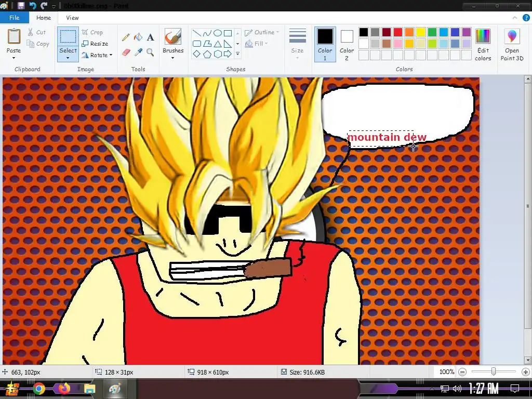The image size is (532, 399).
Task: Activate Color 2 background selector
Action: (x=347, y=45)
